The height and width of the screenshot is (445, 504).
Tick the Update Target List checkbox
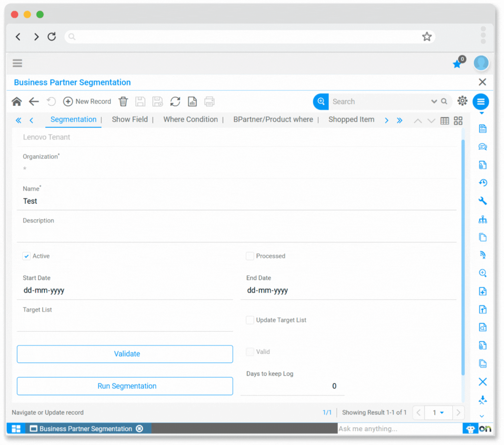tap(250, 320)
